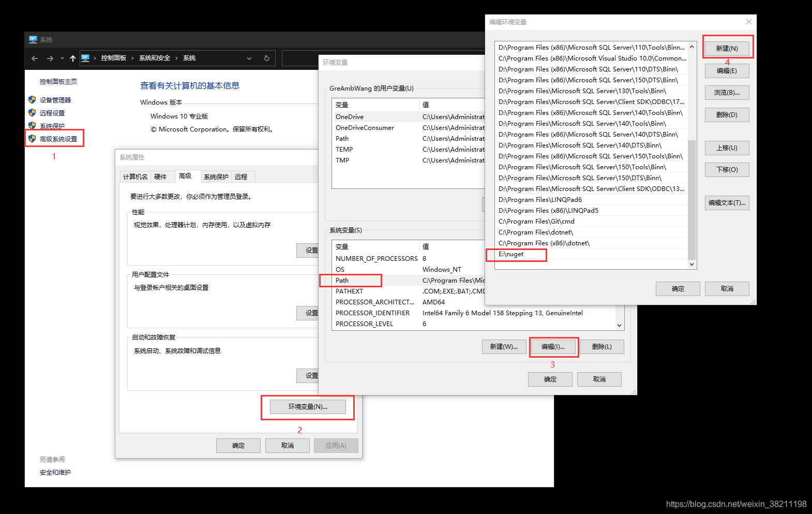Click 上移(U) button
The width and height of the screenshot is (812, 514).
click(727, 148)
